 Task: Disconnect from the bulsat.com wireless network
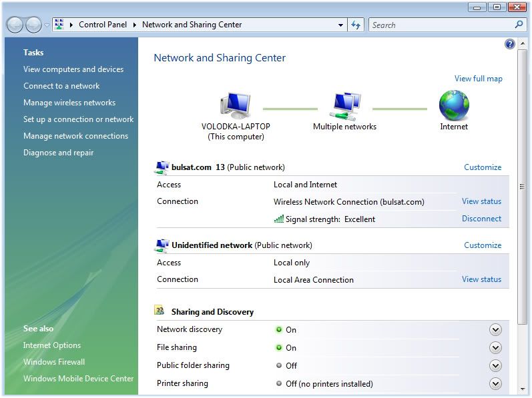click(481, 219)
